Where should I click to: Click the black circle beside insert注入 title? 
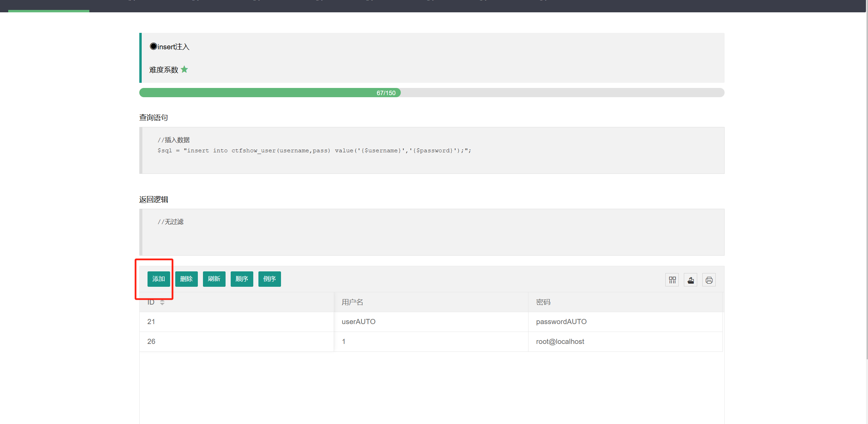[x=153, y=46]
